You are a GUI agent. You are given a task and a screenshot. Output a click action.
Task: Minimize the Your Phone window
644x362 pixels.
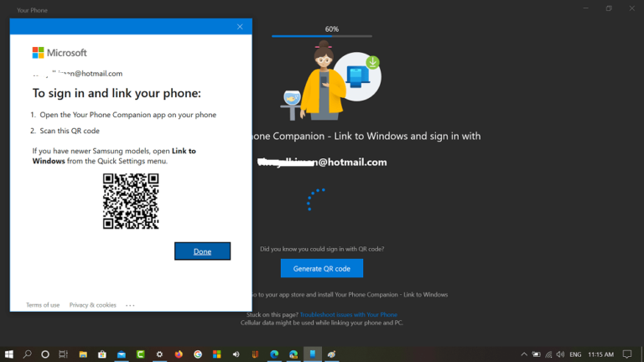pyautogui.click(x=585, y=8)
